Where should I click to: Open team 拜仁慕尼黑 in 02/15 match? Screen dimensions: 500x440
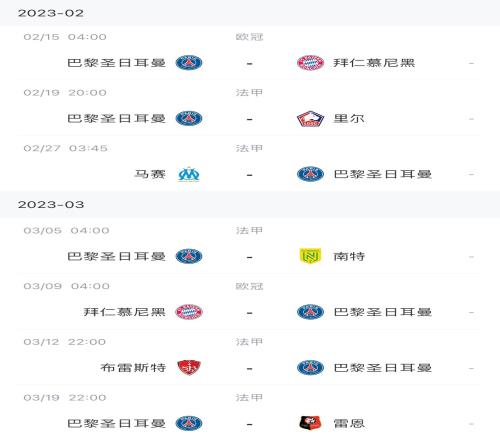pos(374,63)
